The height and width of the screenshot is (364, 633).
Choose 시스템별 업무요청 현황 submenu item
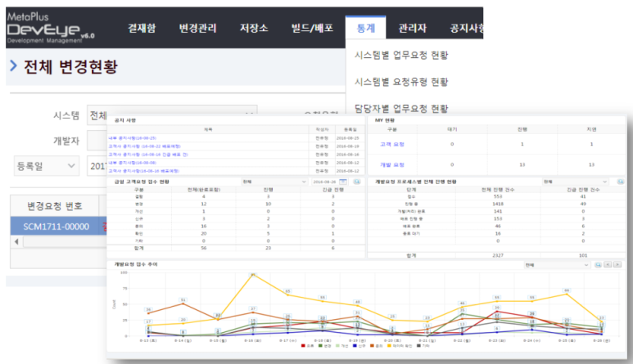click(x=401, y=56)
